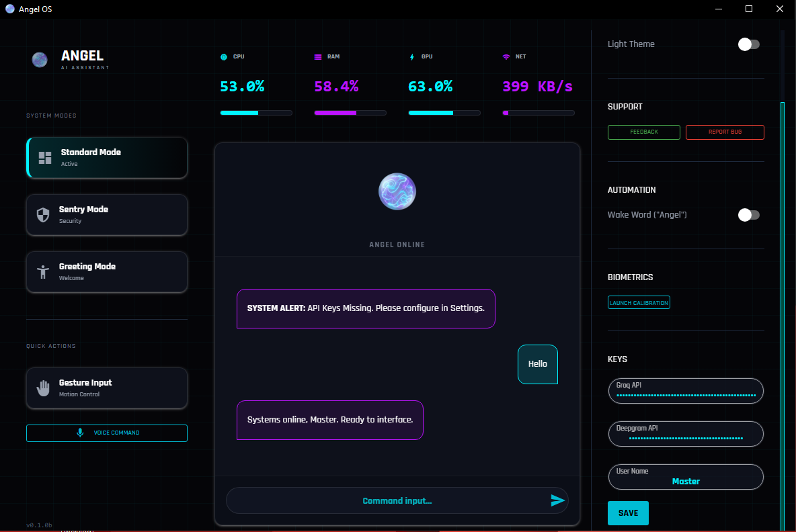Viewport: 796px width, 532px height.
Task: Click the RAM bars icon
Action: [x=318, y=57]
